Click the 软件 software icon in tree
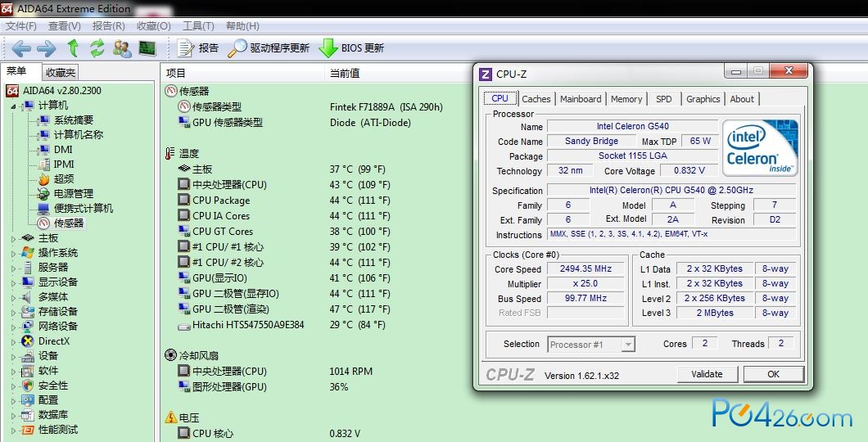Viewport: 868px width, 442px height. pos(28,371)
